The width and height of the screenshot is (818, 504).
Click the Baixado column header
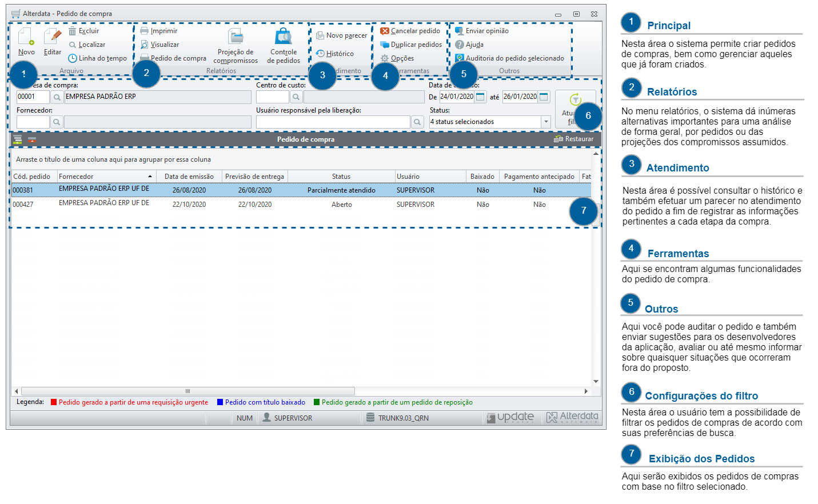click(482, 177)
